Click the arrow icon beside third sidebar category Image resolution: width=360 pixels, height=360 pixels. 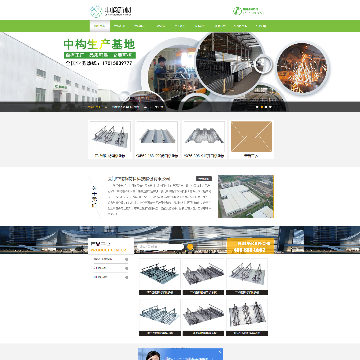[126, 277]
